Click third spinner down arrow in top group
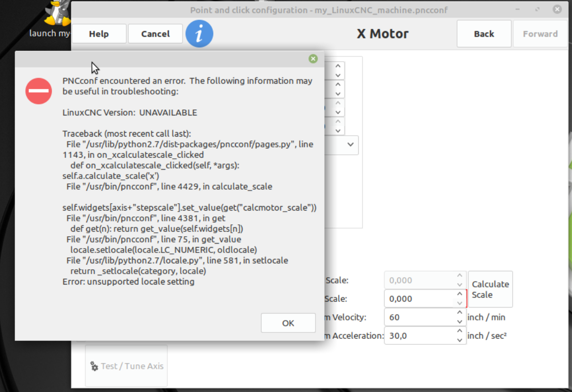 [338, 112]
